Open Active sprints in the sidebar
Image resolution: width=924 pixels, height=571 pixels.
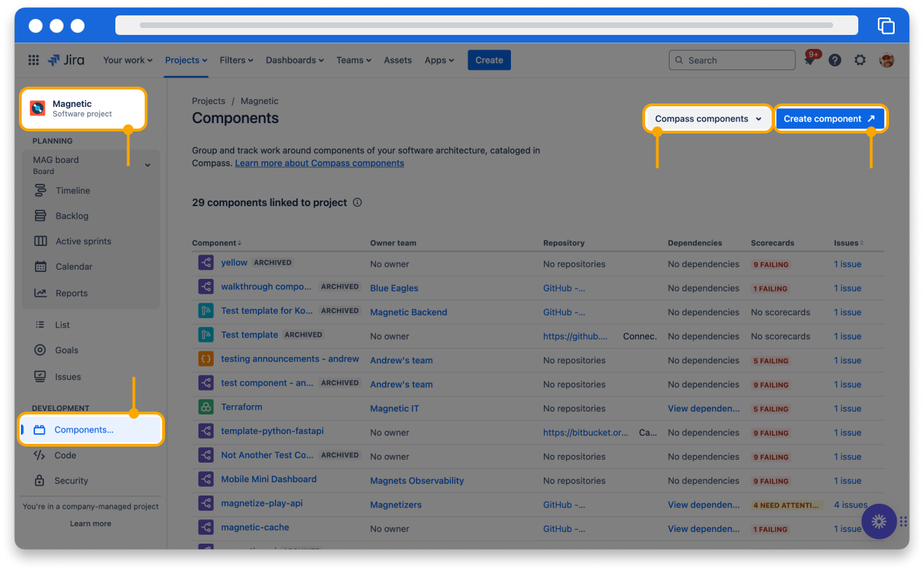pos(83,241)
